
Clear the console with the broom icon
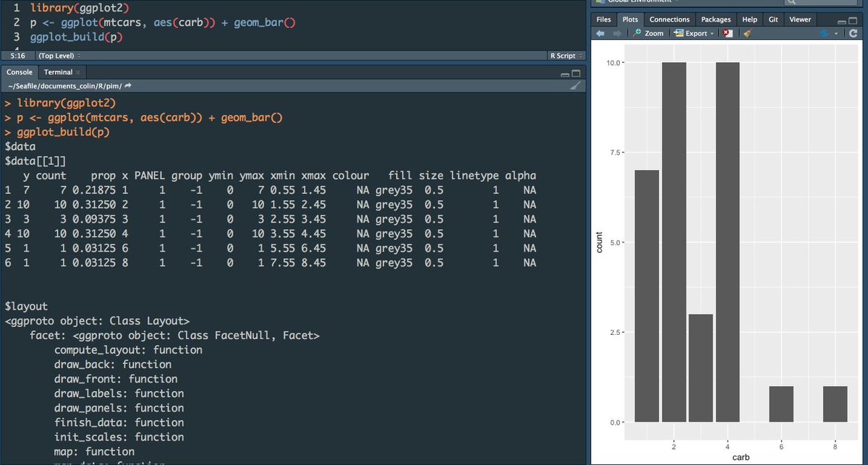coord(576,85)
